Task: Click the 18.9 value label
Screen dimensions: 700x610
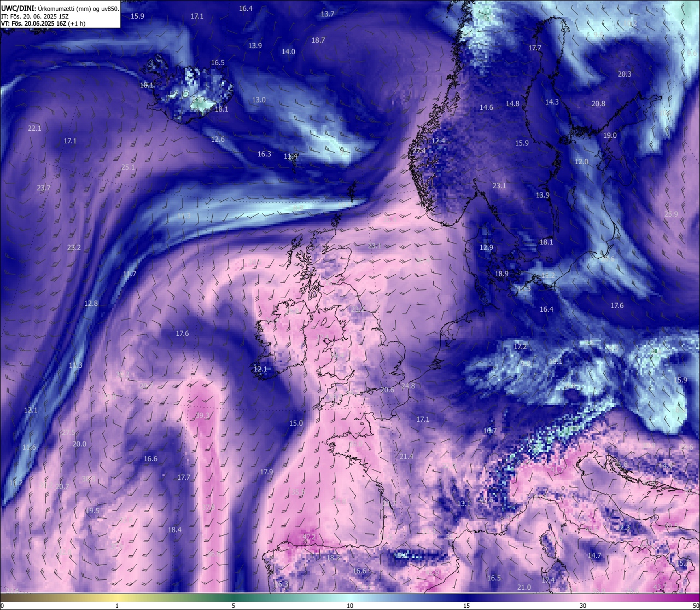Action: tap(501, 274)
